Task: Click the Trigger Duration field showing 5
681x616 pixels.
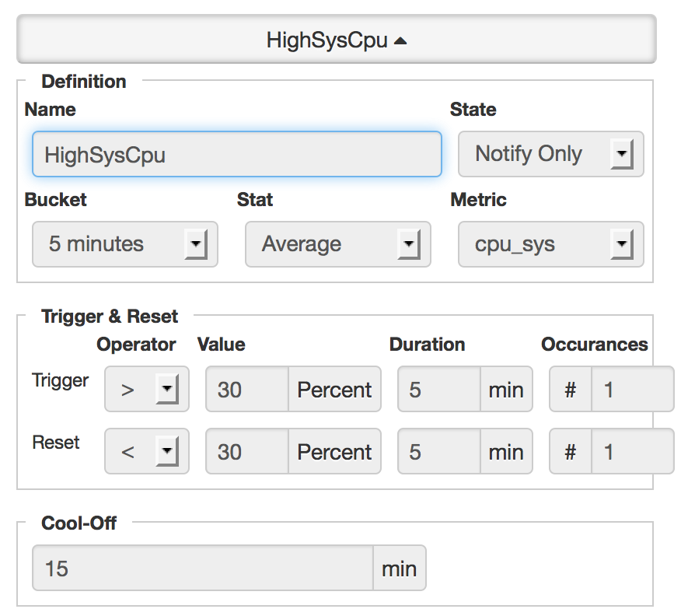Action: (x=438, y=389)
